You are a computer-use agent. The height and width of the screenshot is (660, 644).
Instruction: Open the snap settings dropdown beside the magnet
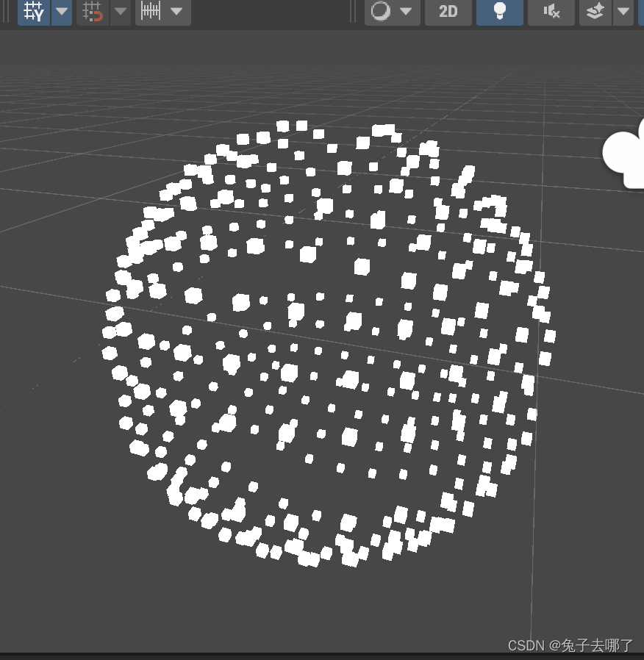click(119, 12)
